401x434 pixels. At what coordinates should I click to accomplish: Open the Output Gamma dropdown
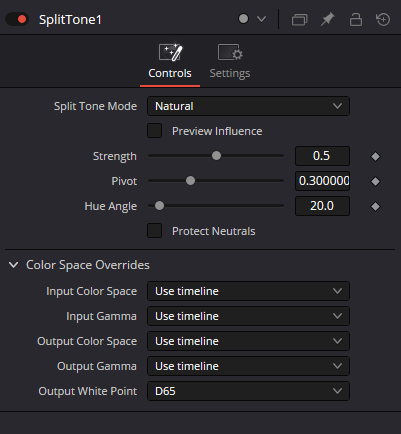point(248,366)
